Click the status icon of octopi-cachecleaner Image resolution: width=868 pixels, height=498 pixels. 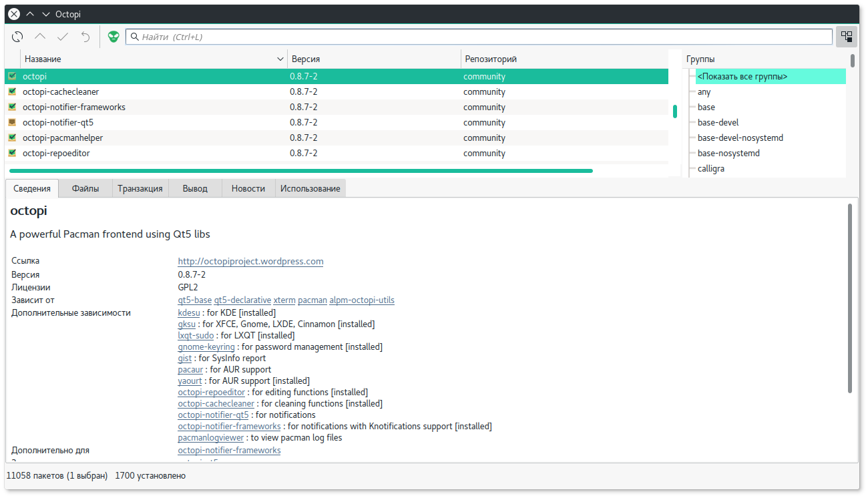(12, 92)
